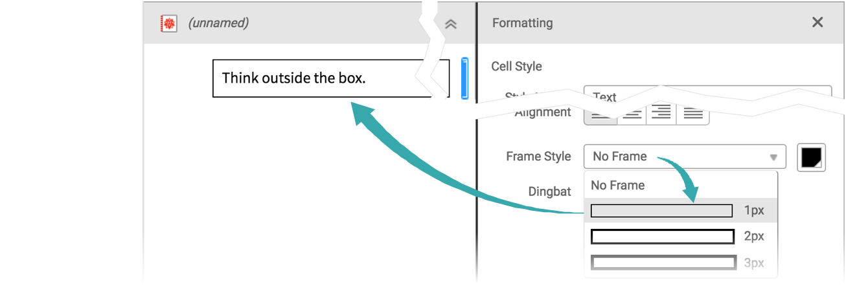Image resolution: width=868 pixels, height=291 pixels.
Task: Click the (unnamed) notebook title
Action: click(x=218, y=23)
